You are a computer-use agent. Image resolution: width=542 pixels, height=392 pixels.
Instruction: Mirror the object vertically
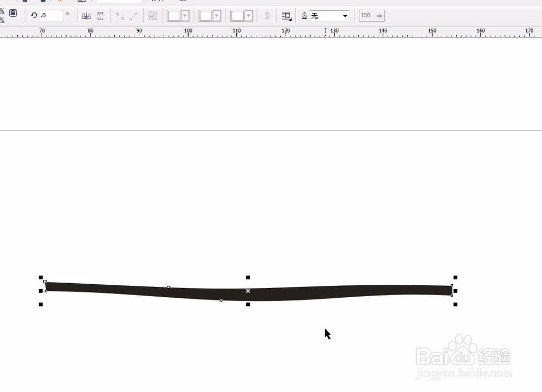tap(101, 16)
